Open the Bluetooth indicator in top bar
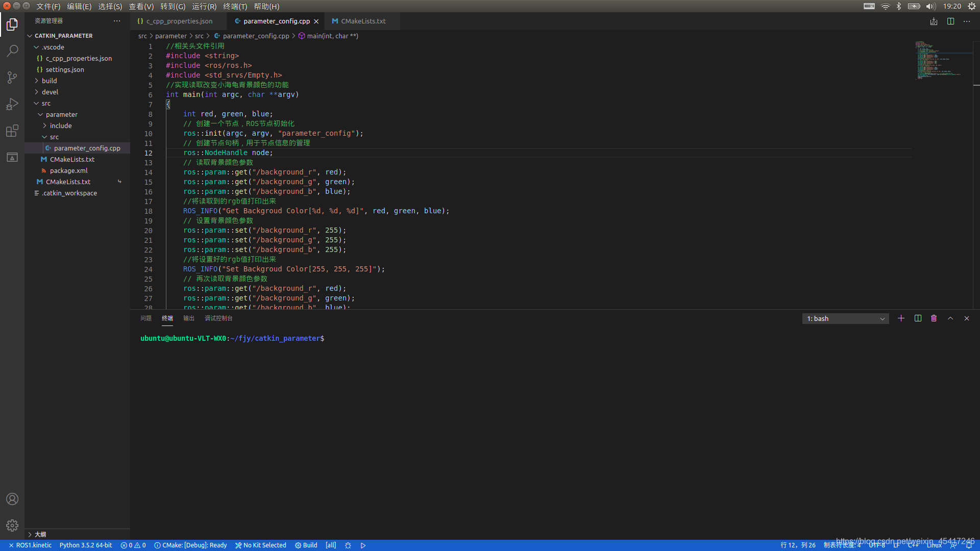 tap(899, 6)
